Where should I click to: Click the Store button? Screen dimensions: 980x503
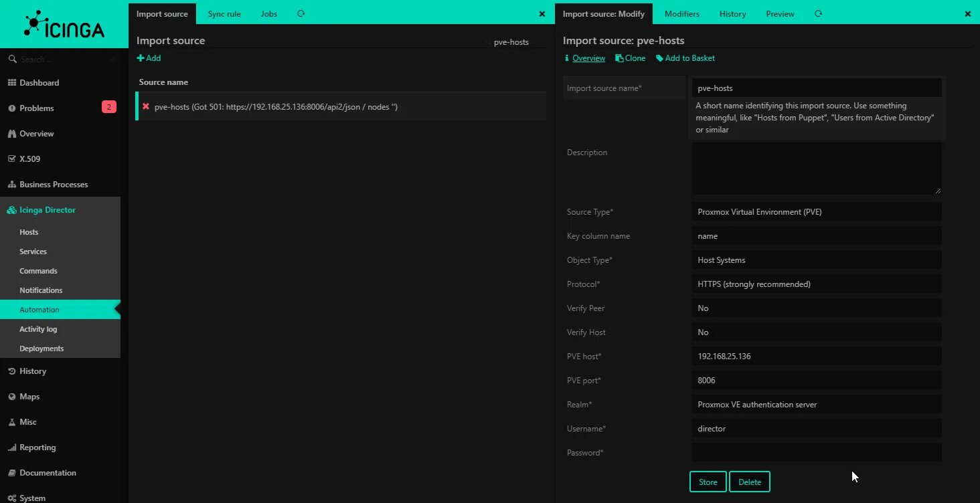[708, 482]
